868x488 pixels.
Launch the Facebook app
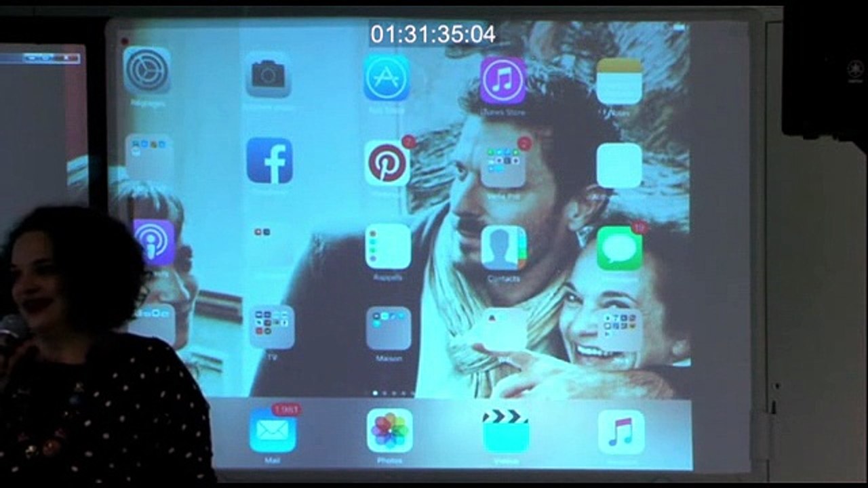pyautogui.click(x=270, y=161)
